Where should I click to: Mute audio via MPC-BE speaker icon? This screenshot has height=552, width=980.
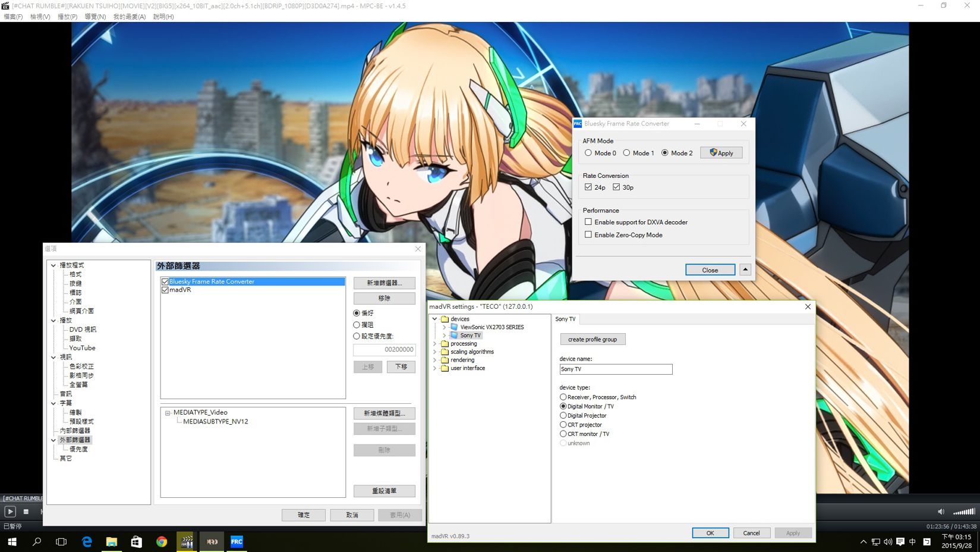(941, 512)
